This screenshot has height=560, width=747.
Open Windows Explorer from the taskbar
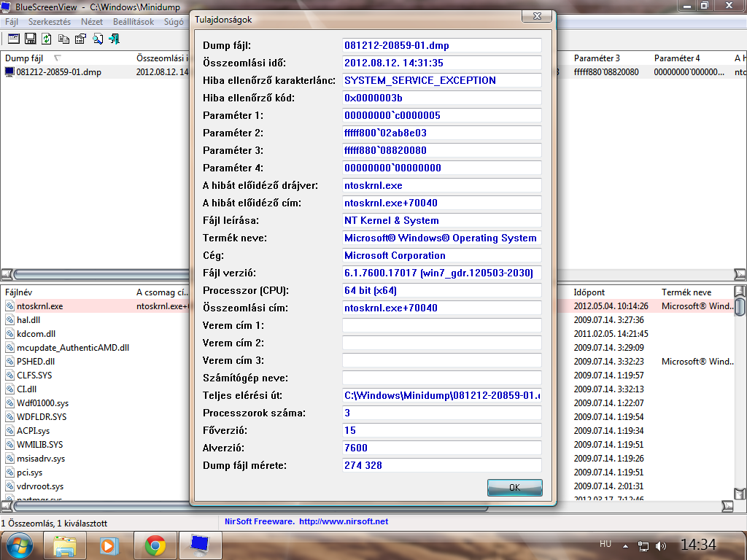coord(65,545)
